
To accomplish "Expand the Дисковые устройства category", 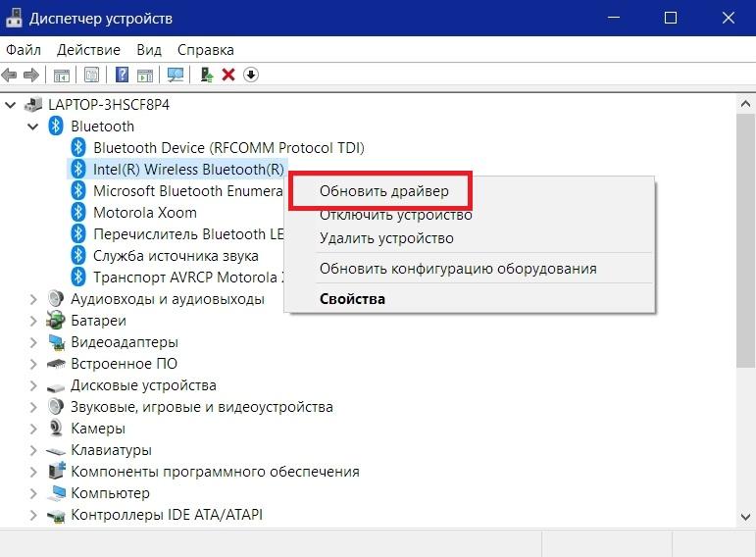I will (x=33, y=385).
